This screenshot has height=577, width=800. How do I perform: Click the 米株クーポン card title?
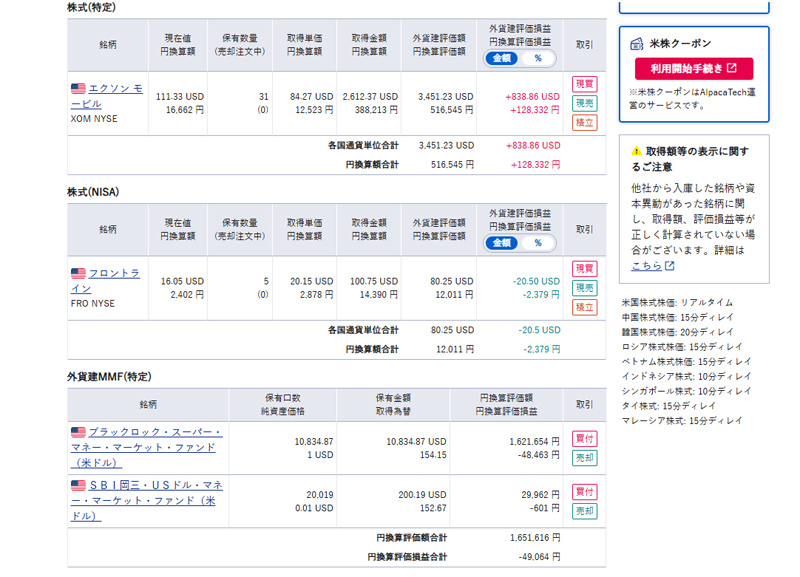pos(680,44)
